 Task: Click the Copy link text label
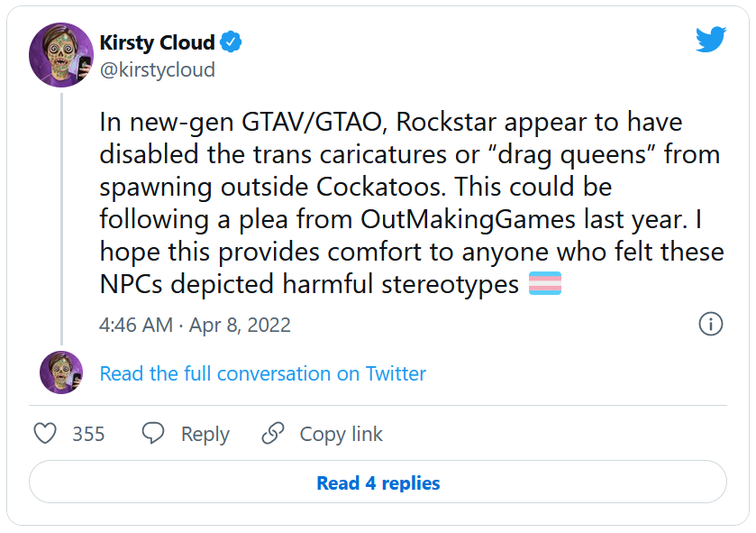coord(341,434)
